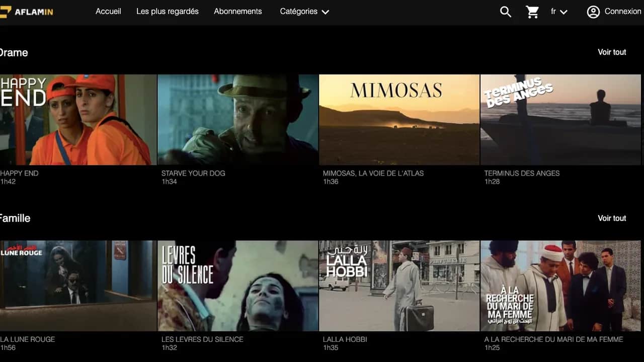The width and height of the screenshot is (644, 362).
Task: Click the STARVE YOUR DOG title text
Action: (x=193, y=173)
